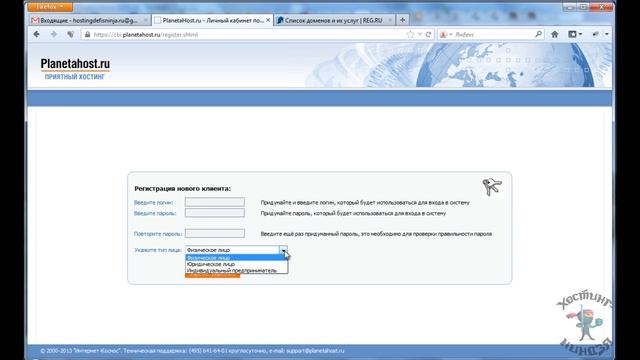Go to the browser home page icon
Viewport: 640px width, 360px height.
click(555, 35)
